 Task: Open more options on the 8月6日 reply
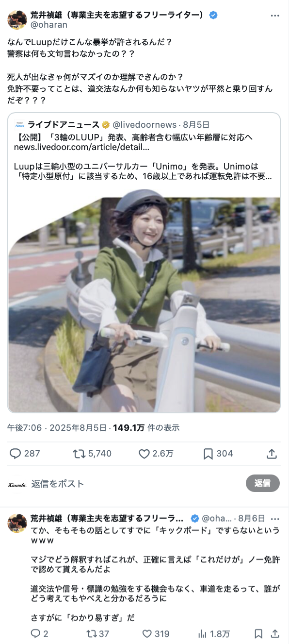(x=275, y=518)
